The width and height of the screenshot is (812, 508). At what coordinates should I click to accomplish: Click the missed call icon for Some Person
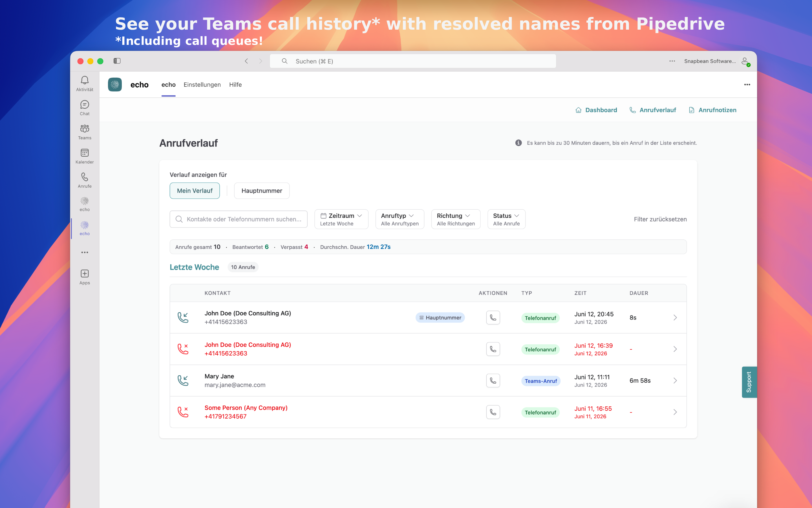pos(183,412)
